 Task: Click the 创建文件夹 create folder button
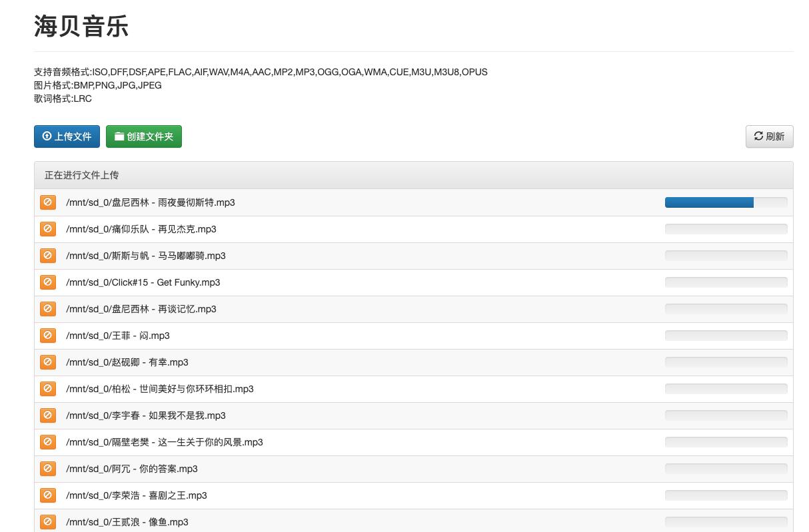click(144, 136)
